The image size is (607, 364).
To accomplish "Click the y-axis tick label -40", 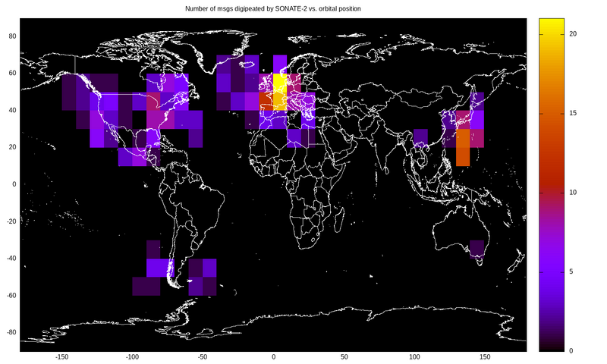I will click(x=11, y=259).
